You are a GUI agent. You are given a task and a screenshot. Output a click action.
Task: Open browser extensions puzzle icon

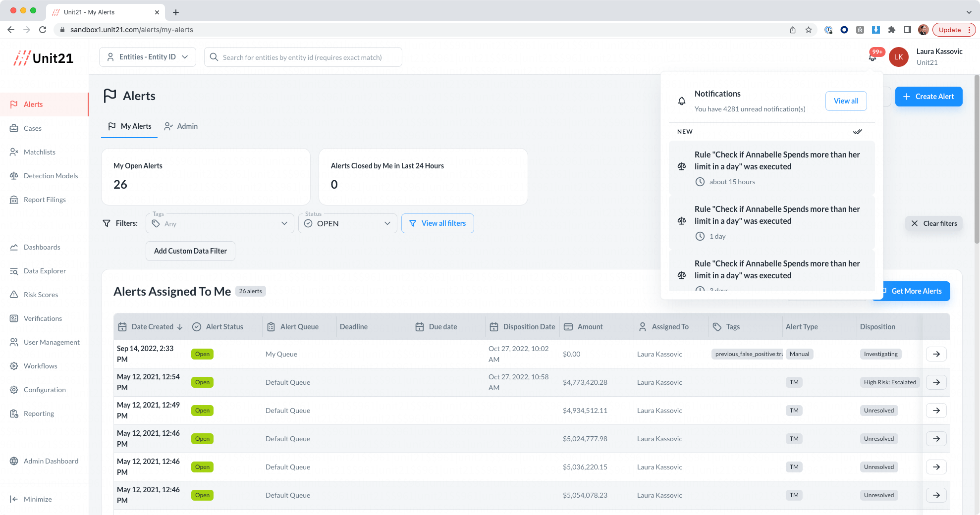click(x=892, y=30)
